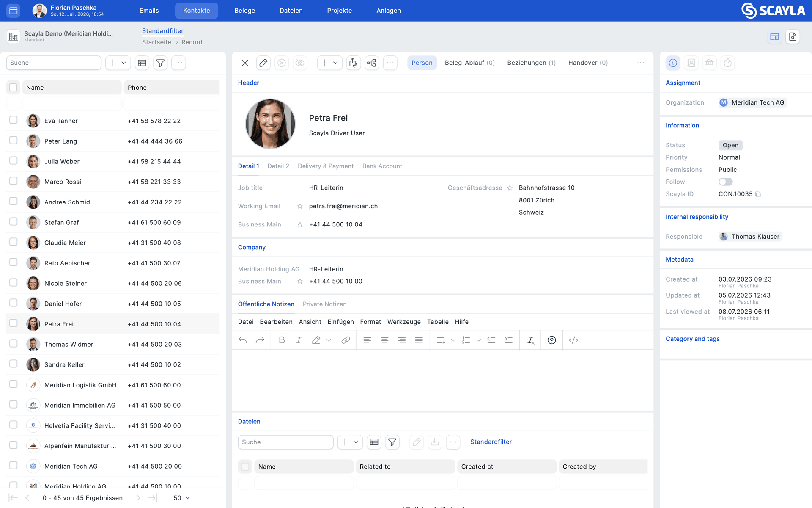Center-align text in the notes editor
The image size is (812, 508).
pos(384,340)
